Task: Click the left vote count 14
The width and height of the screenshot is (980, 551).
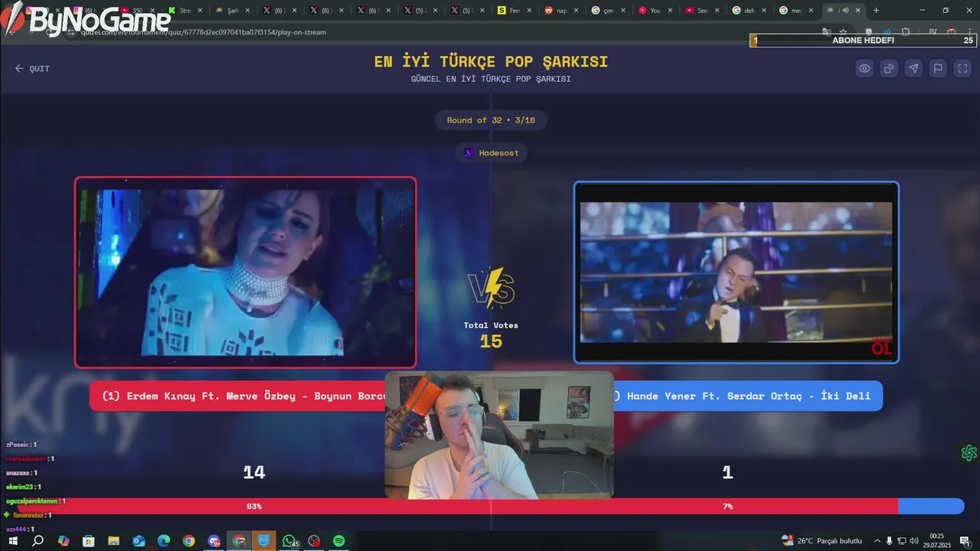Action: (254, 473)
